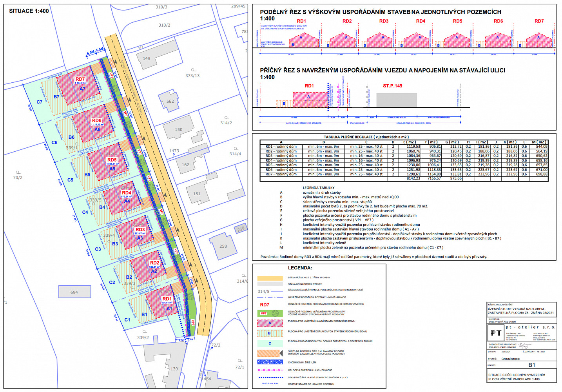The height and width of the screenshot is (392, 562).
Task: Click the RD4 heading in the longitudinal section
Action: point(421,21)
